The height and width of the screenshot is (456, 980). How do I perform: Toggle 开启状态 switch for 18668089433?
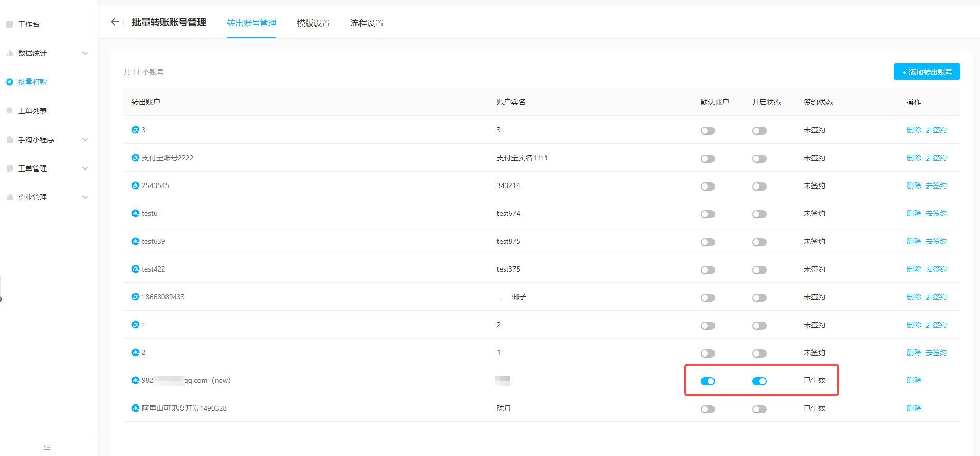tap(759, 298)
